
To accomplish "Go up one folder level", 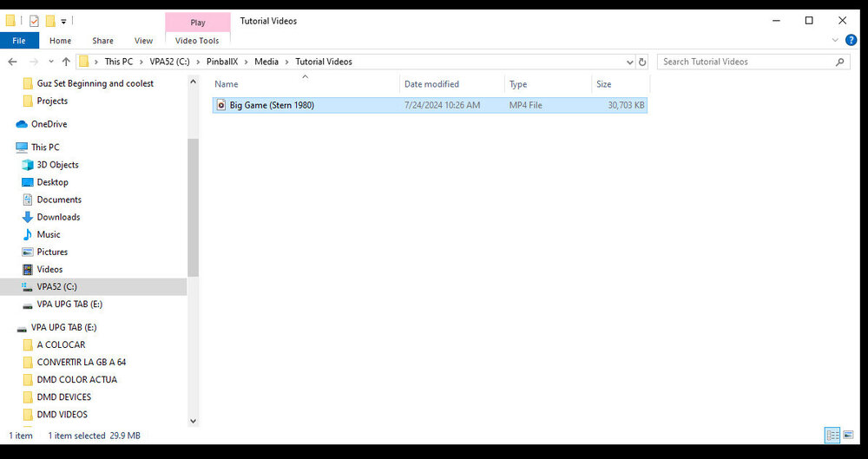I will click(66, 62).
